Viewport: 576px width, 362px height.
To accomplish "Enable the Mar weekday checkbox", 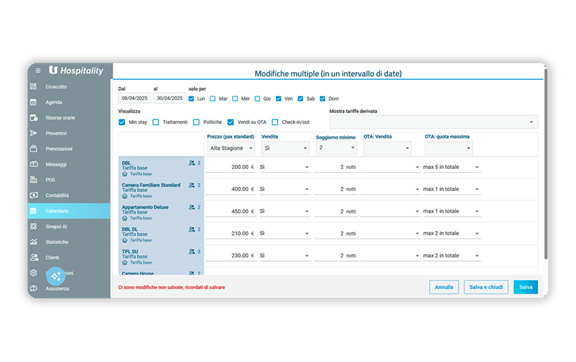I will click(213, 98).
